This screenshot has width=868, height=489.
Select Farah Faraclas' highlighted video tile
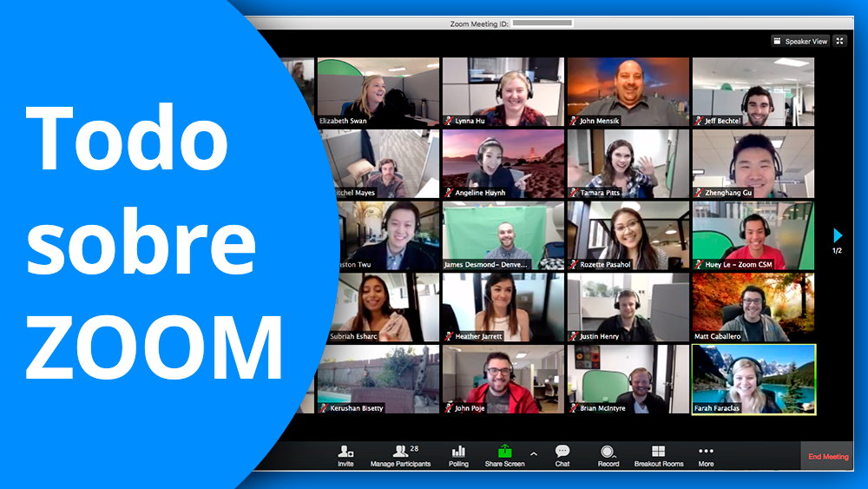753,380
